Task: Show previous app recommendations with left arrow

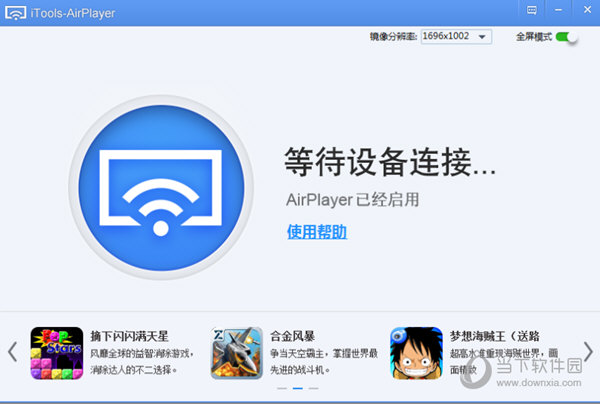Action: 12,352
